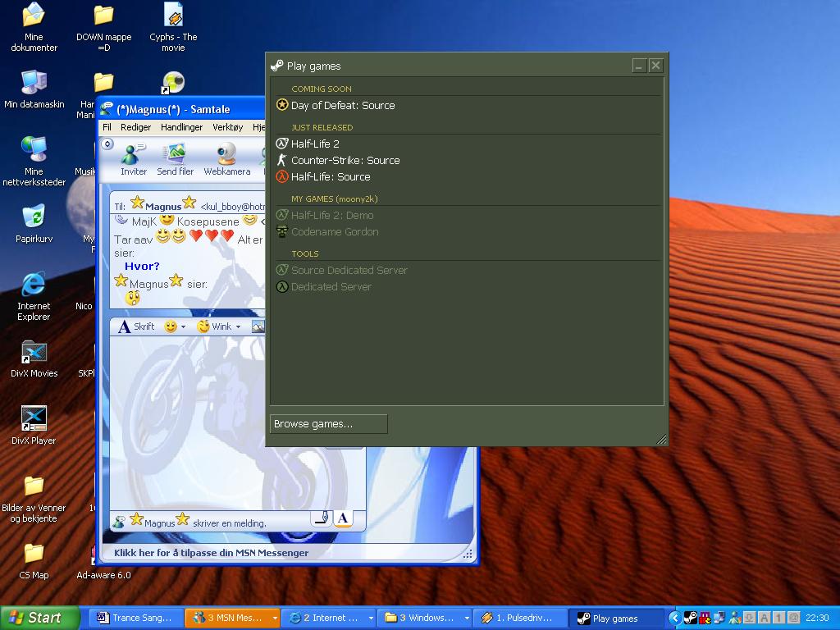840x630 pixels.
Task: Expand MSN Messenger taskbar group arrow
Action: pos(275,618)
